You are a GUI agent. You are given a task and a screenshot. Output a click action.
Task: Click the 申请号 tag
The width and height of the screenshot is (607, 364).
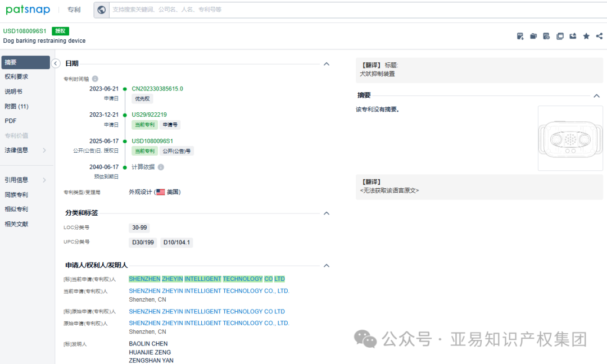click(170, 125)
